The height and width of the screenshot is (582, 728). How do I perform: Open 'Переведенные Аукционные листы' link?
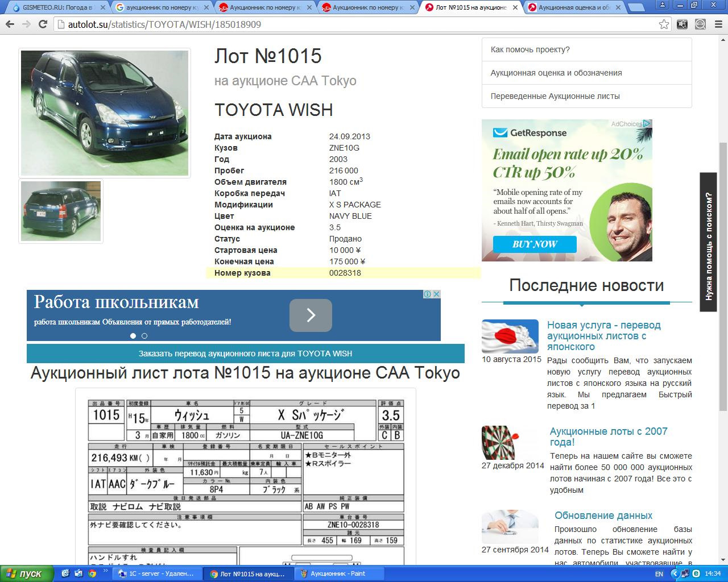555,96
